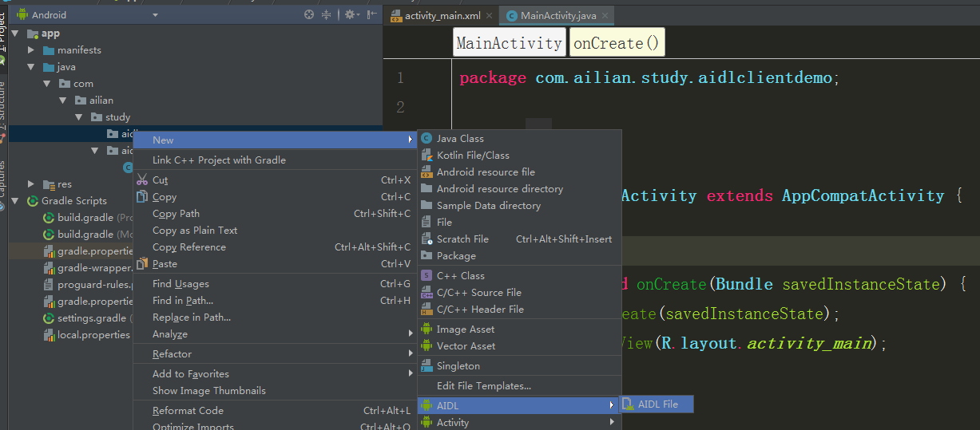Create an Android resource file

coord(519,172)
